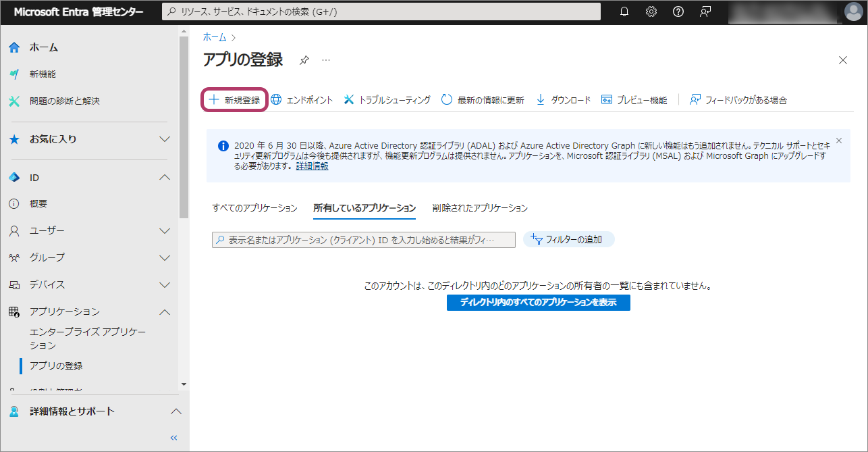Image resolution: width=868 pixels, height=452 pixels.
Task: Open the settings gear icon
Action: 651,11
